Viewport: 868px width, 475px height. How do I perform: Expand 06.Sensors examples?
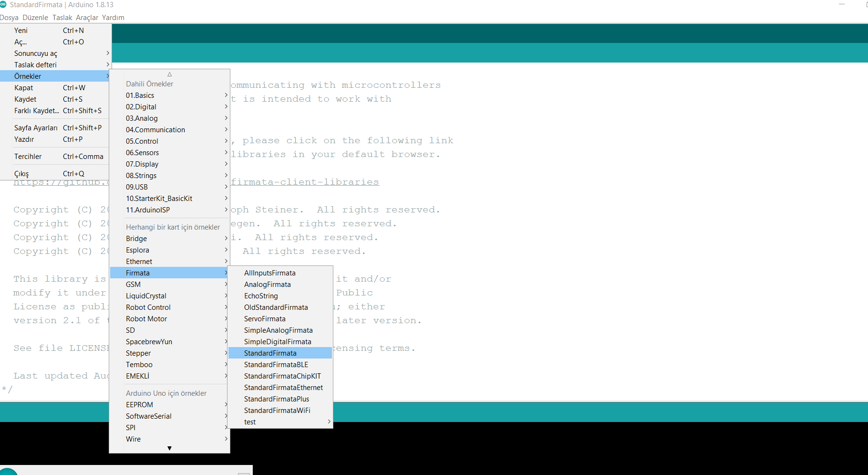click(x=170, y=153)
